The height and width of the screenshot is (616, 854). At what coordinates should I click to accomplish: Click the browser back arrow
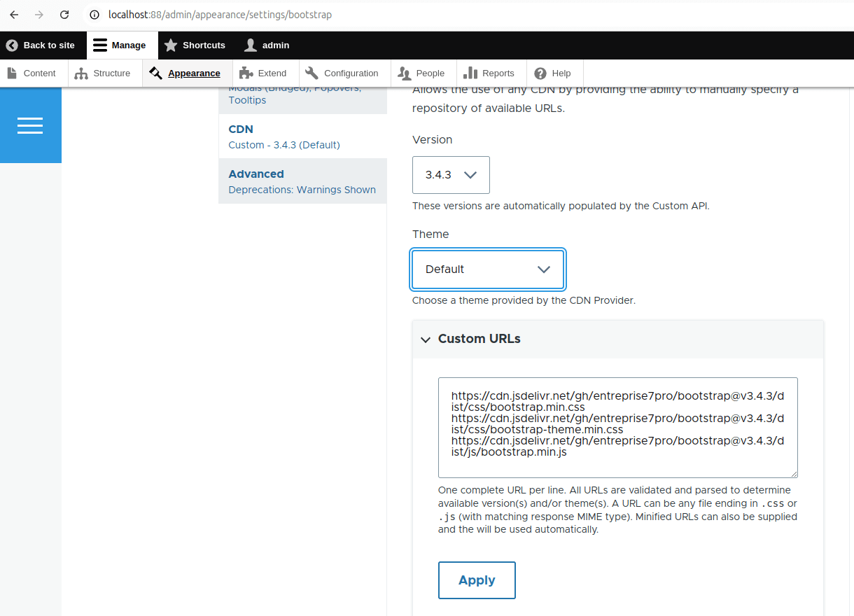[x=14, y=15]
